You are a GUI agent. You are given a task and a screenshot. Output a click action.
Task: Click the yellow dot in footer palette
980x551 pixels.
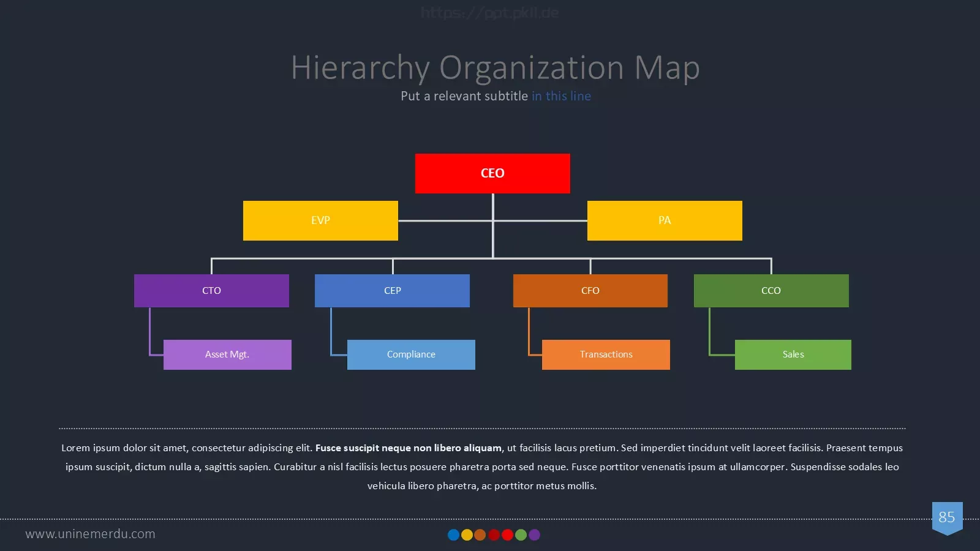(467, 535)
